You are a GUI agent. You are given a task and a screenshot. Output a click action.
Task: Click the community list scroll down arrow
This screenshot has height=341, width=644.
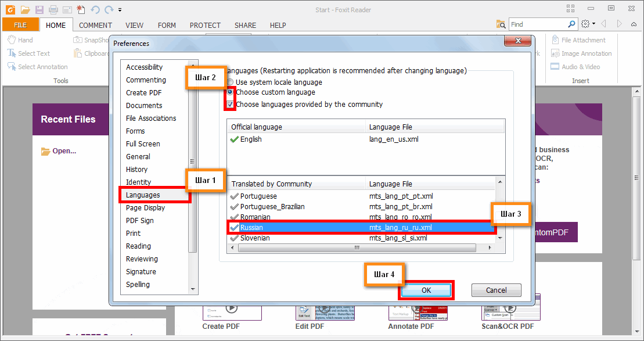[500, 238]
